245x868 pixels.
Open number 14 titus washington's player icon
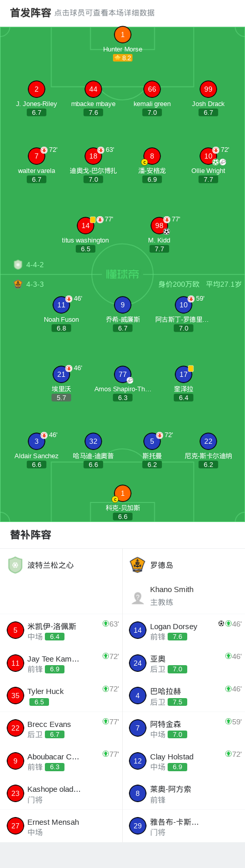tap(86, 225)
